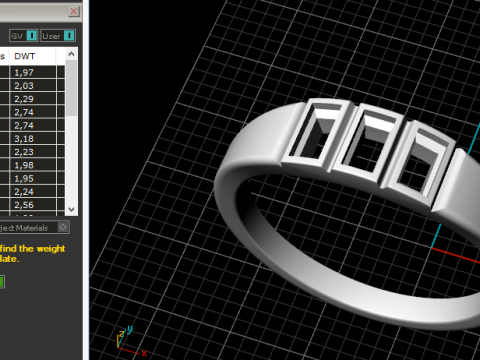Toggle the GV switch
The width and height of the screenshot is (480, 360).
(x=23, y=36)
